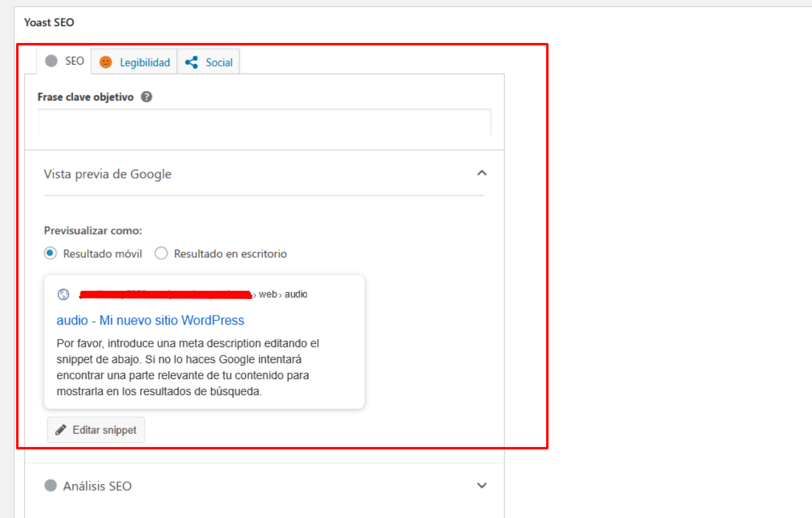Click the meta description placeholder text
812x518 pixels.
click(x=187, y=368)
